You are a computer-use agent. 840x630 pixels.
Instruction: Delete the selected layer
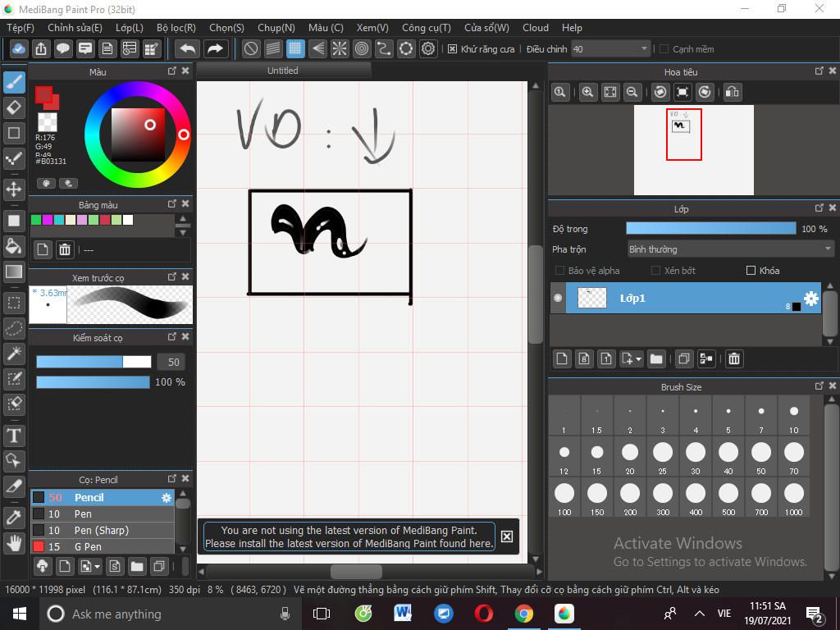734,359
